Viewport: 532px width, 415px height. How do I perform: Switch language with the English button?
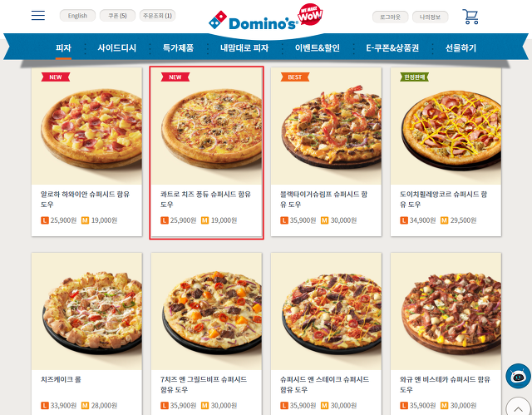pos(77,16)
